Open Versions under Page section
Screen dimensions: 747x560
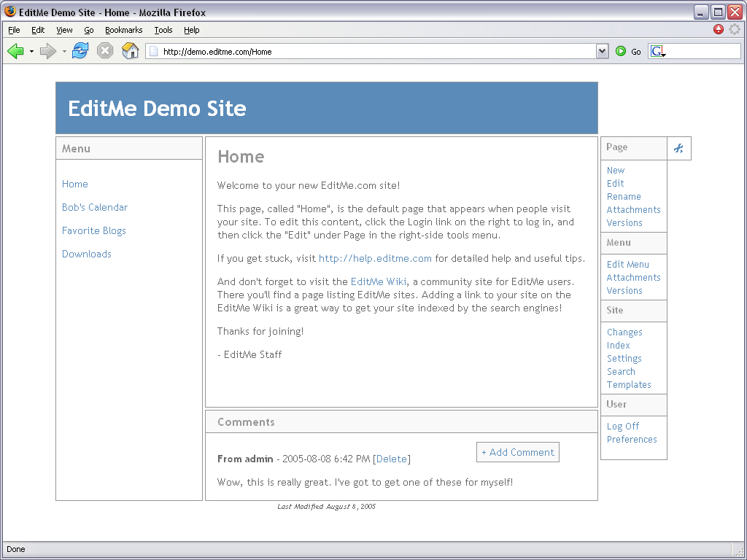pos(624,222)
